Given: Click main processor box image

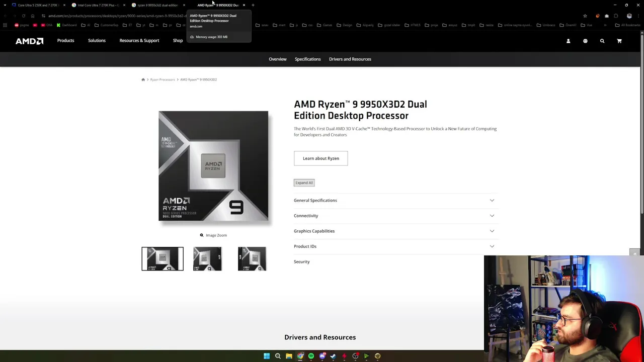Looking at the screenshot, I should pos(213,166).
